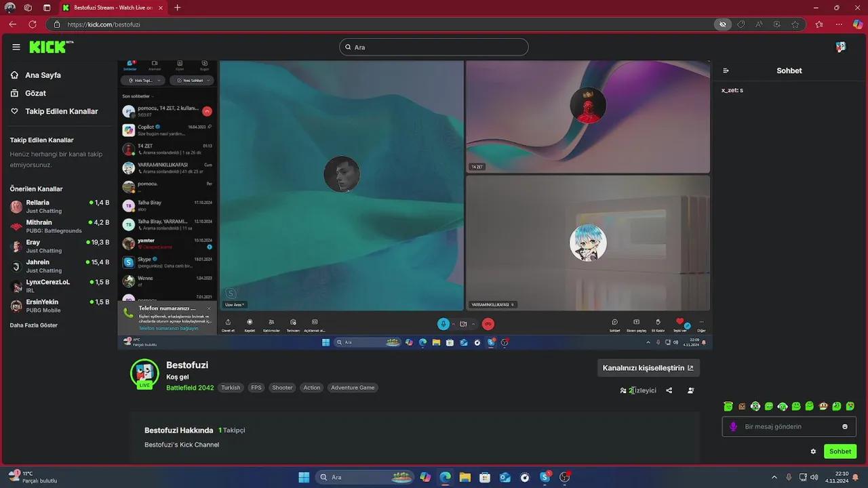This screenshot has height=488, width=868.
Task: Click the KICK logo
Action: pyautogui.click(x=52, y=47)
